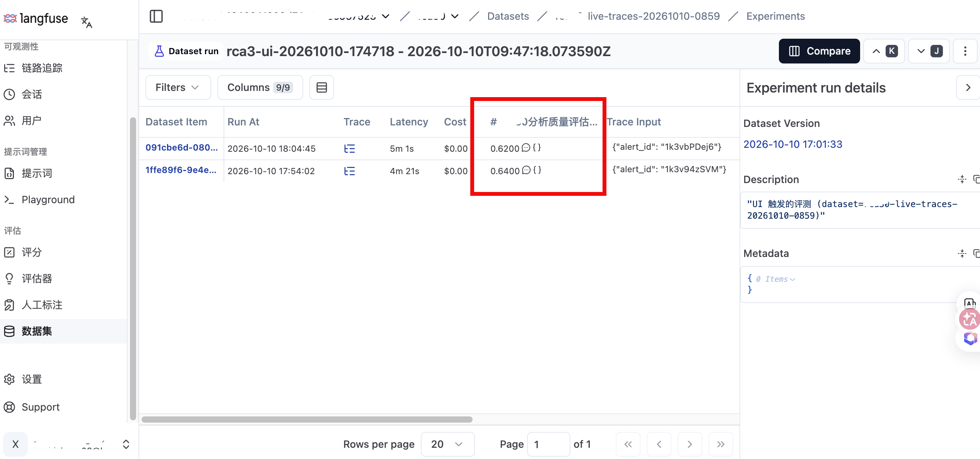Toggle the sidebar panel icon
980x459 pixels.
tap(156, 16)
